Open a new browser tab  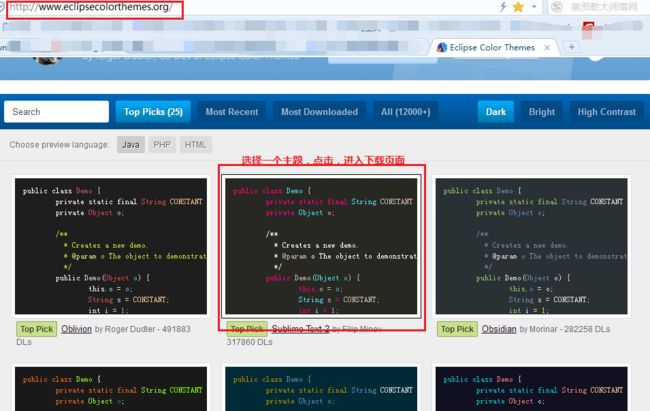572,47
